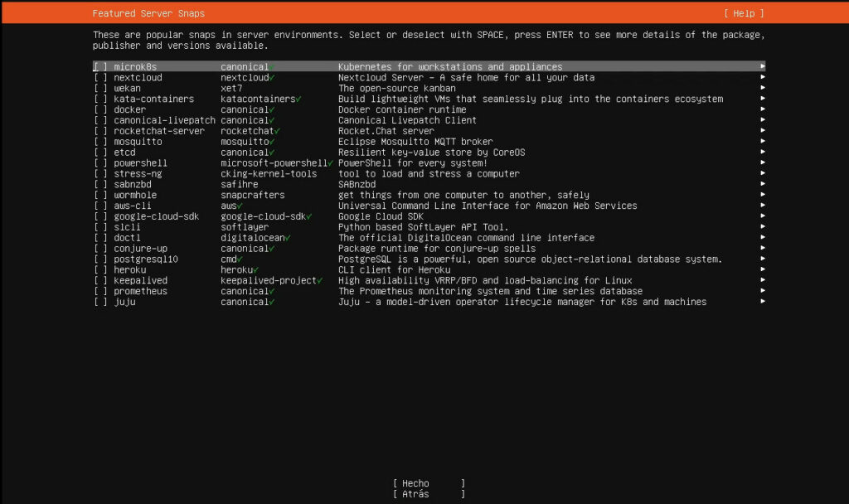Show details arrow for heroku row
This screenshot has height=504, width=849.
coord(763,270)
